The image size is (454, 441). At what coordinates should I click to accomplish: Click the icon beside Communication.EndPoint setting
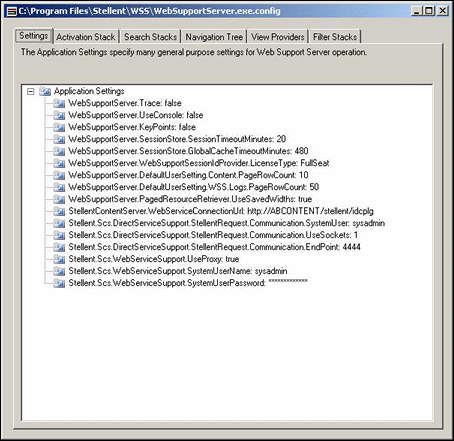coord(59,247)
